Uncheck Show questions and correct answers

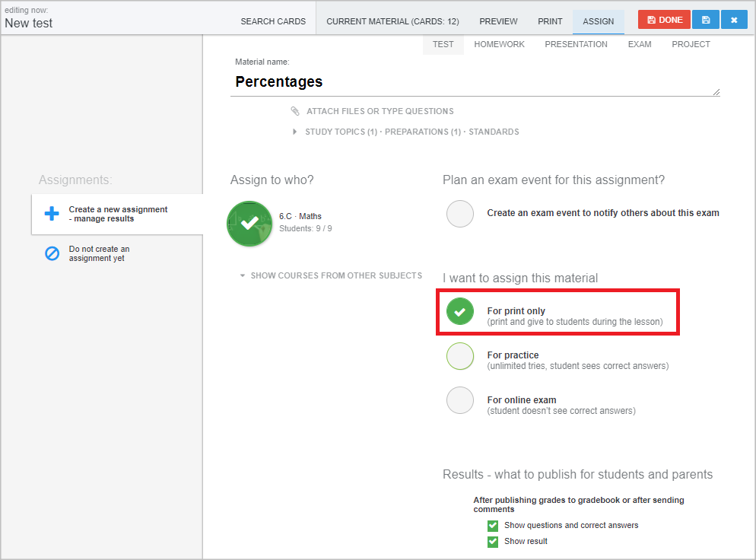[493, 525]
